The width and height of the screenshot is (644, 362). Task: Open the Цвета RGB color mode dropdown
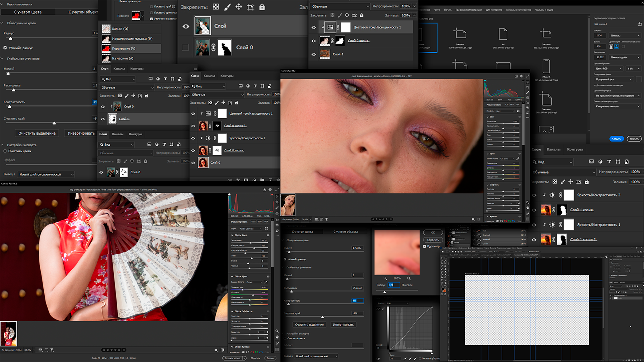(609, 68)
